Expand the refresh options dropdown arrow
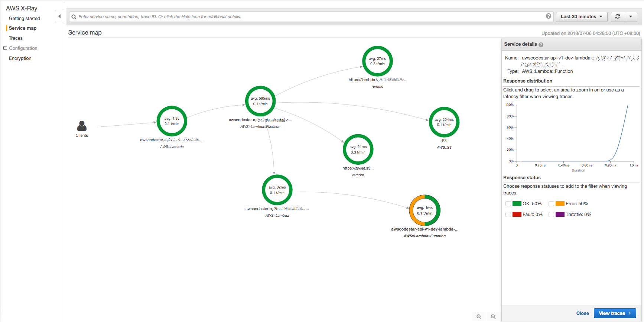644x322 pixels. [631, 17]
